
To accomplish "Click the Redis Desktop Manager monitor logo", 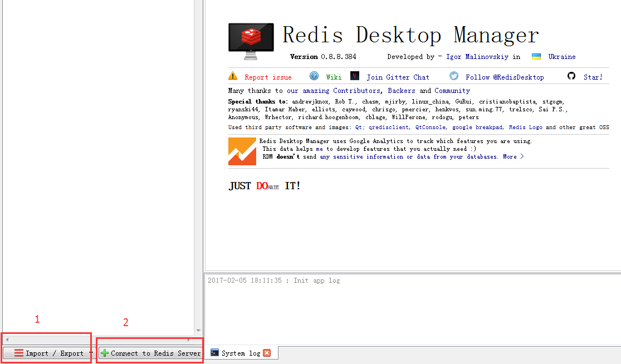I will tap(251, 41).
